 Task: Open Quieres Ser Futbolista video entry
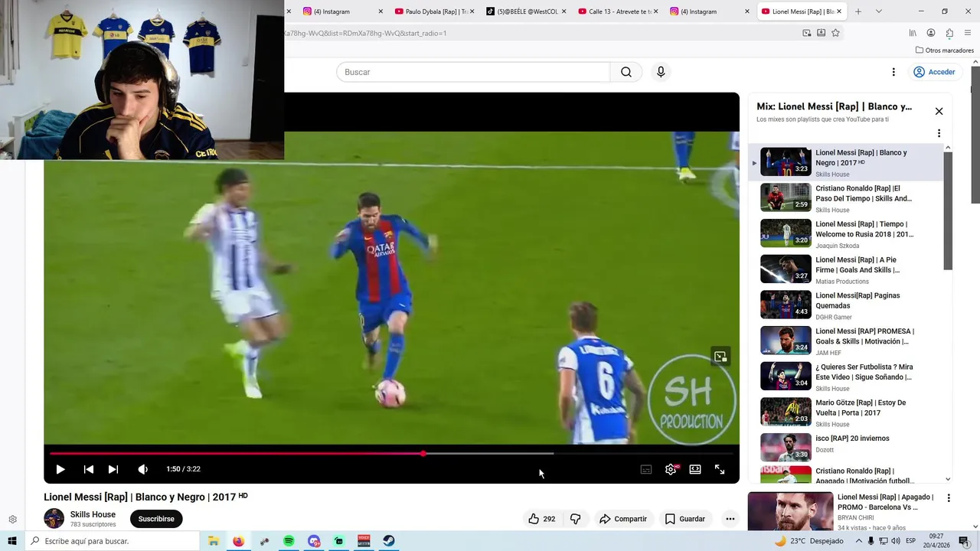click(x=846, y=377)
